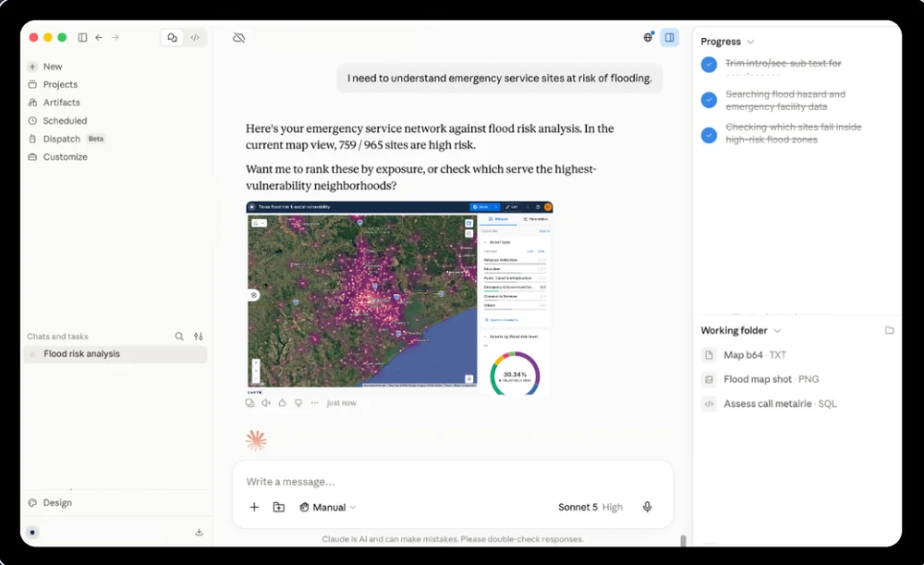This screenshot has width=924, height=565.
Task: Click the download icon at sidebar bottom
Action: pos(200,532)
